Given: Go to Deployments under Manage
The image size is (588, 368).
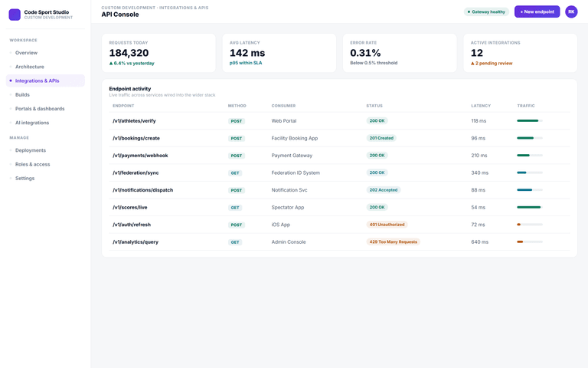Looking at the screenshot, I should (45, 150).
